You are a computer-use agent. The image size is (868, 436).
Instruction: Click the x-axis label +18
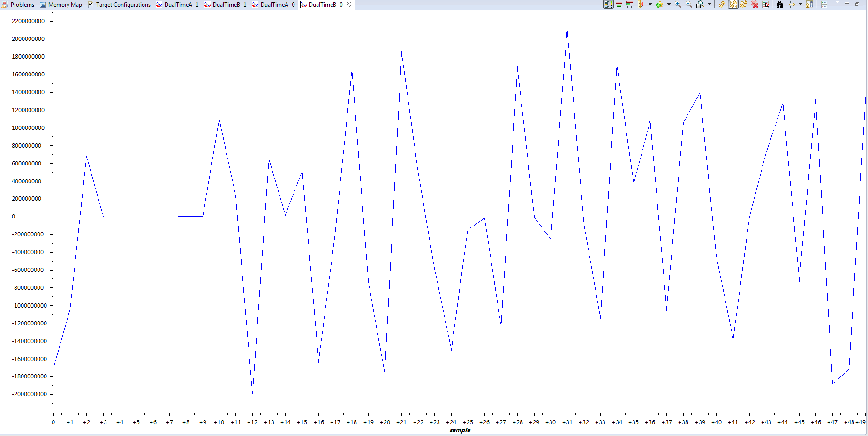pos(352,422)
